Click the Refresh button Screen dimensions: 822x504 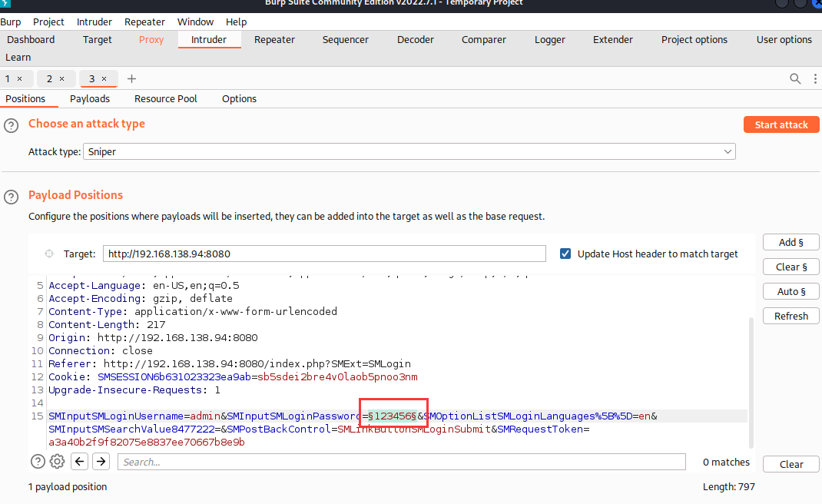pos(791,317)
